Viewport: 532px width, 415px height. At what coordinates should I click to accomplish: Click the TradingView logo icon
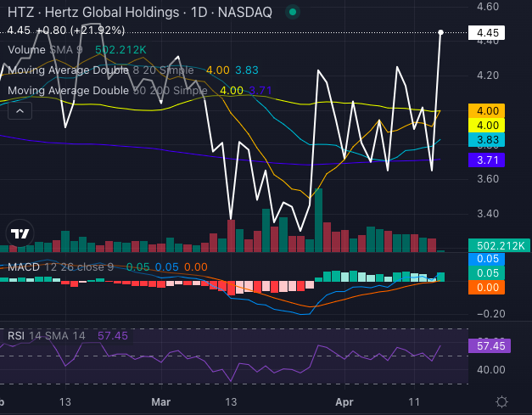(19, 233)
